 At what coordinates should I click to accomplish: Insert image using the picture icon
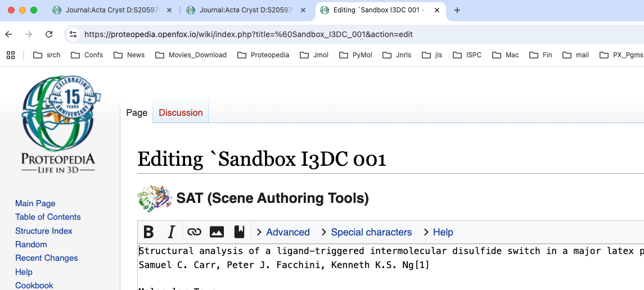coord(217,232)
